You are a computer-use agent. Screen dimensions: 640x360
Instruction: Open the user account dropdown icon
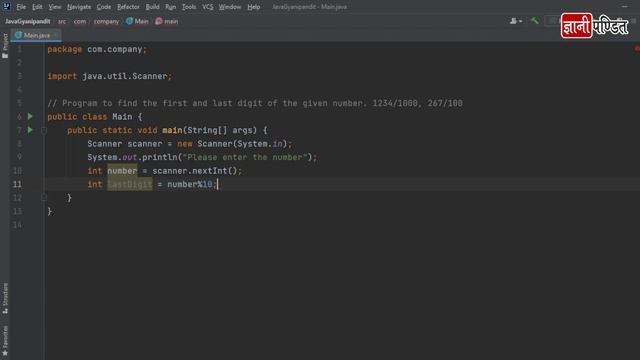coord(516,21)
